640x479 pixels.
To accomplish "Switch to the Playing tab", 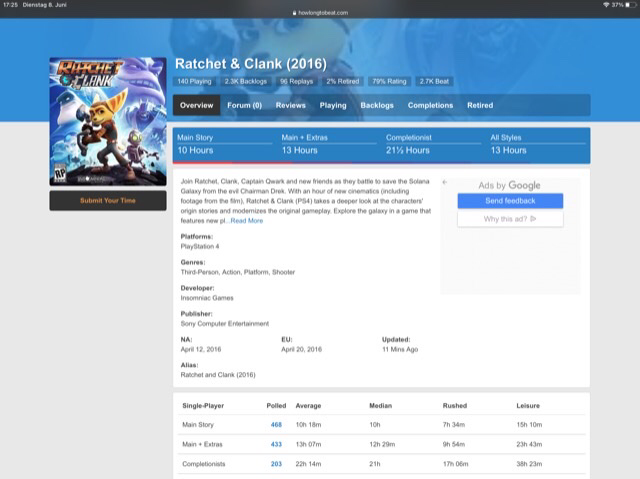I will [x=333, y=105].
